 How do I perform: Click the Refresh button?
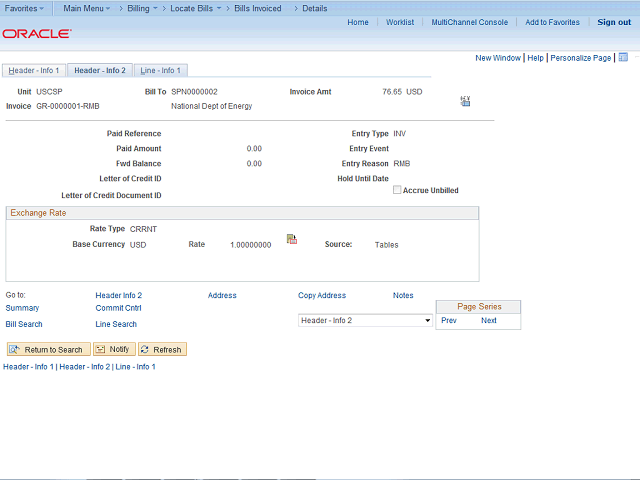coord(162,349)
